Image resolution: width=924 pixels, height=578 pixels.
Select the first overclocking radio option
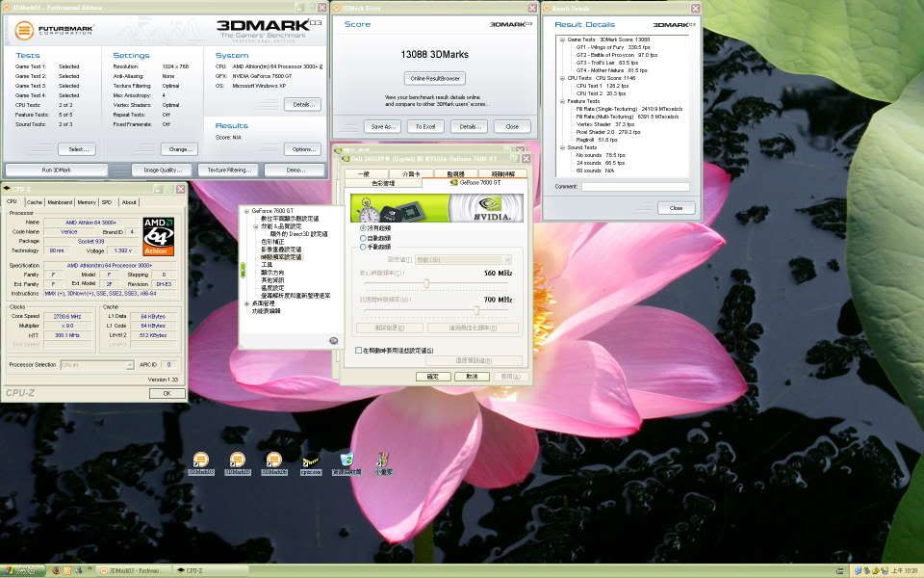tap(362, 227)
